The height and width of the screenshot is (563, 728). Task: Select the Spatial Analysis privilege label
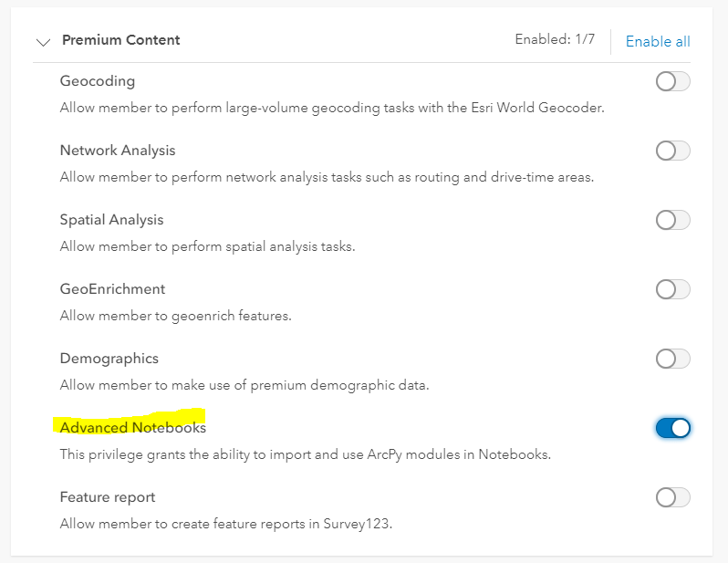click(x=111, y=220)
